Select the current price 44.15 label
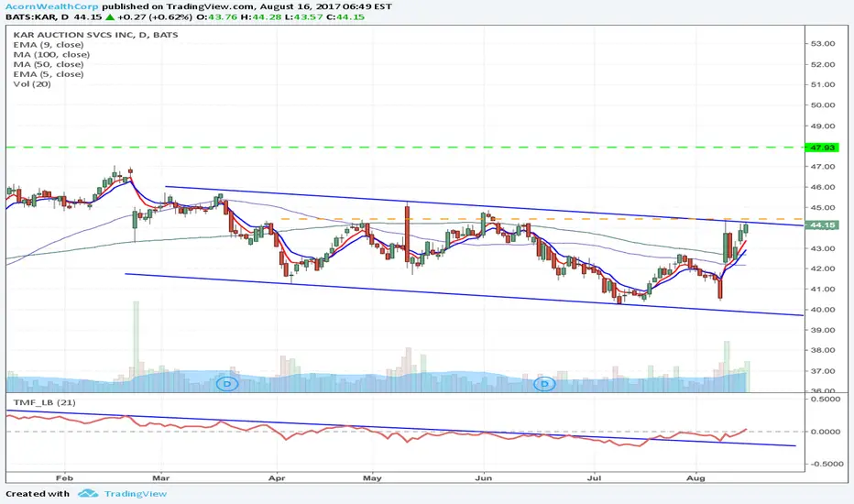Image resolution: width=854 pixels, height=504 pixels. pyautogui.click(x=823, y=225)
